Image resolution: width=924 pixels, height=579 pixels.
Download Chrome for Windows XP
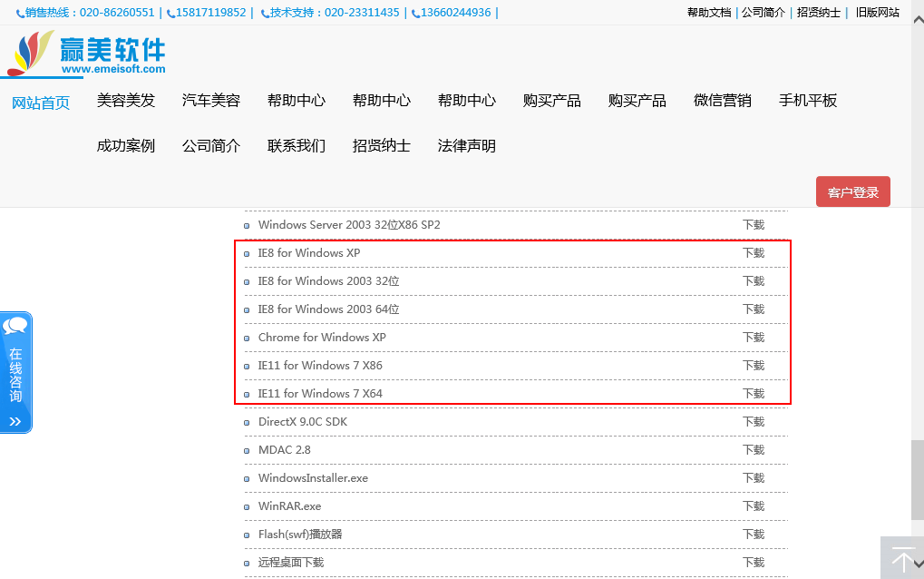754,338
